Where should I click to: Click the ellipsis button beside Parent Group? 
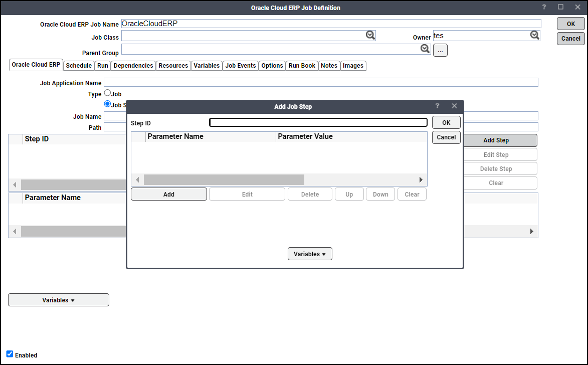(x=440, y=50)
